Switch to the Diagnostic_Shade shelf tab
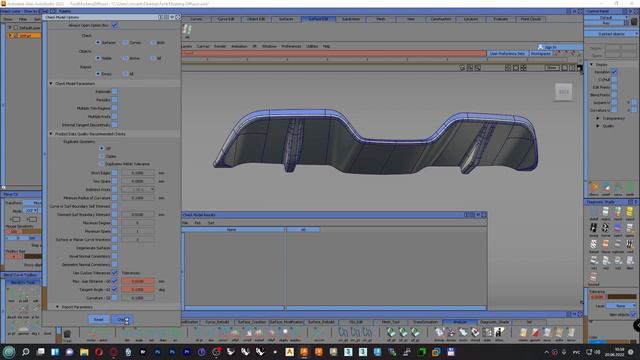The height and width of the screenshot is (360, 640). 494,322
